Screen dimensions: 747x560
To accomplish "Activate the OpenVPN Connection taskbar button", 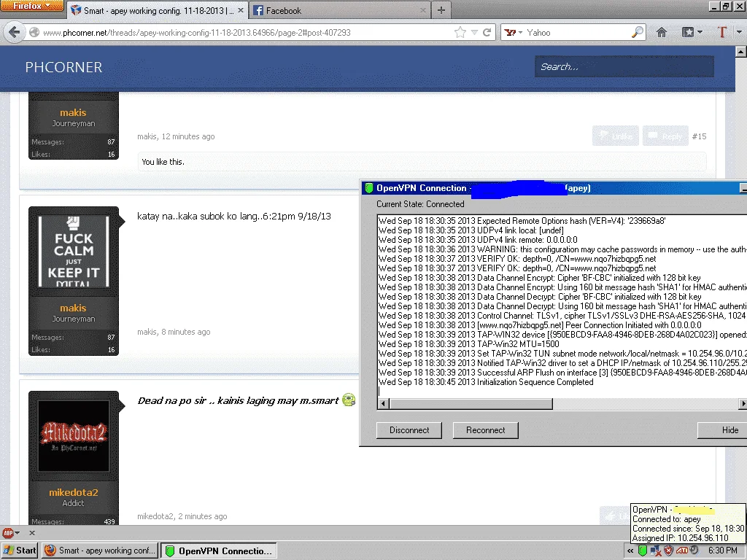I will coord(219,551).
